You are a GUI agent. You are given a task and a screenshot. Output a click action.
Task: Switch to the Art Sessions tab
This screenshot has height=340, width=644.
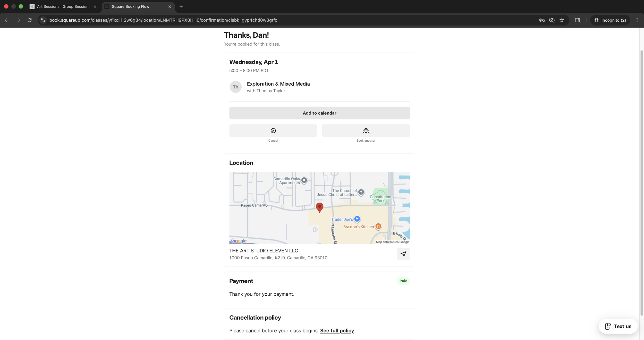(x=63, y=6)
